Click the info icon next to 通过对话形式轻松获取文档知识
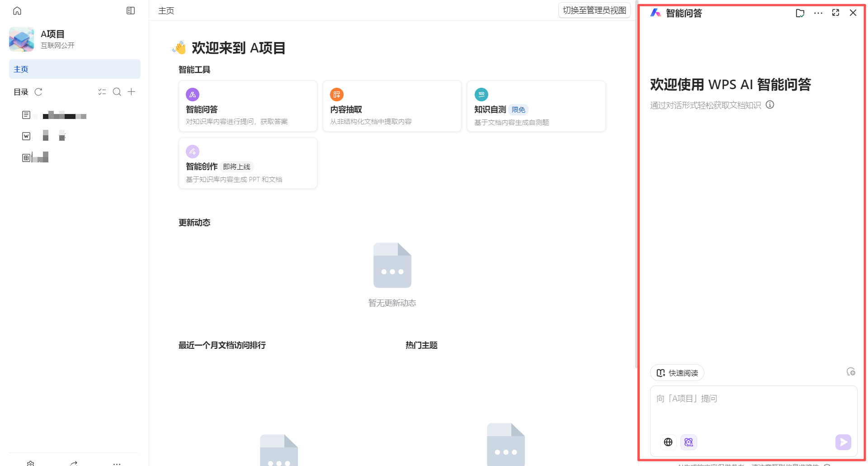Image resolution: width=868 pixels, height=466 pixels. click(770, 105)
